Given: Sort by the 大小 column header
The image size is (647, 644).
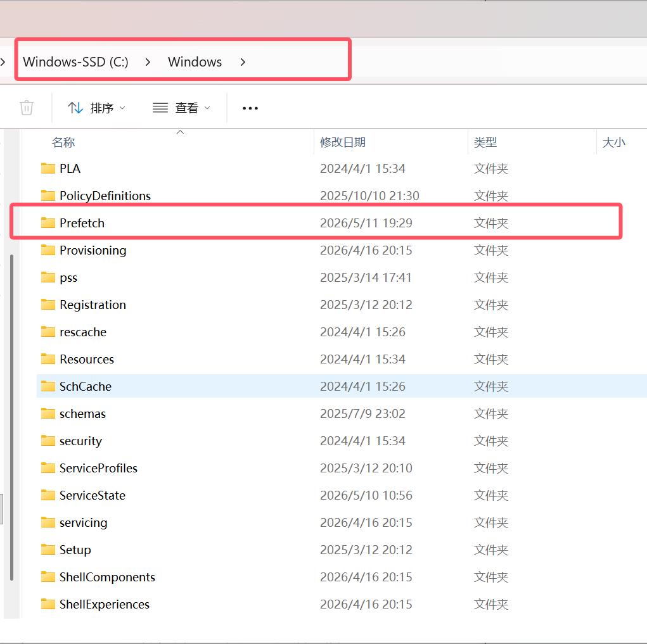Looking at the screenshot, I should pos(613,142).
